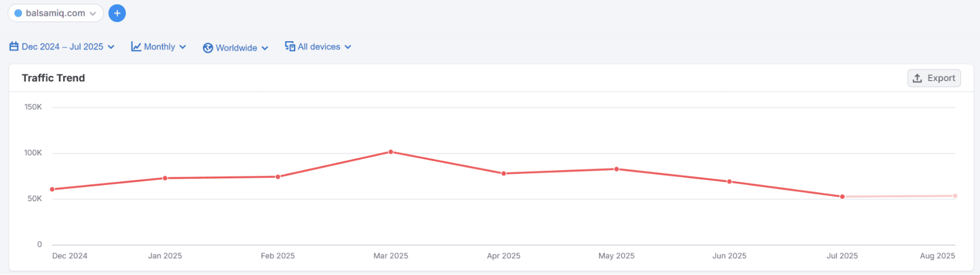This screenshot has width=980, height=275.
Task: Click the blue dot in balsamiq.com chip
Action: 18,13
